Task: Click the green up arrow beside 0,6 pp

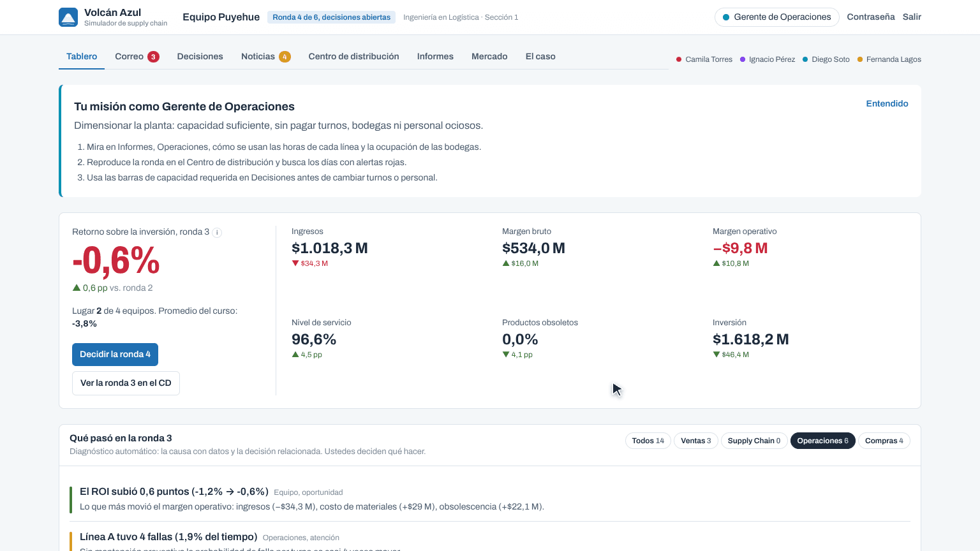Action: 77,288
